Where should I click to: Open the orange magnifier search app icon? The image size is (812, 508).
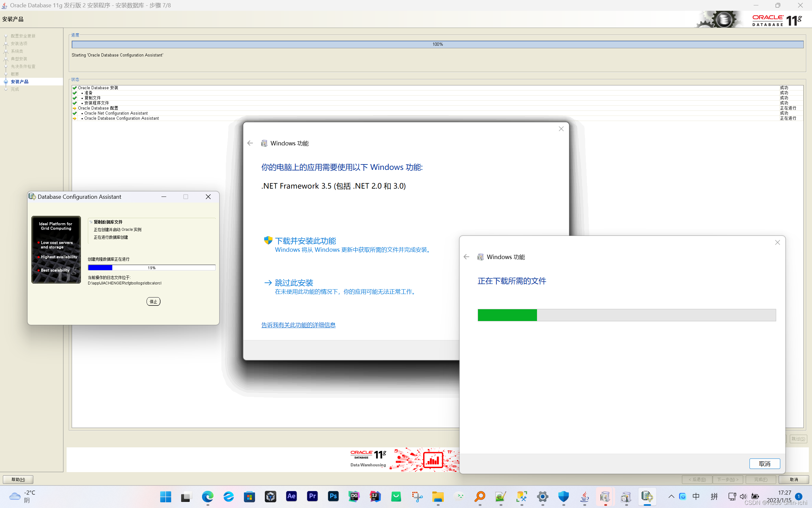(x=480, y=496)
